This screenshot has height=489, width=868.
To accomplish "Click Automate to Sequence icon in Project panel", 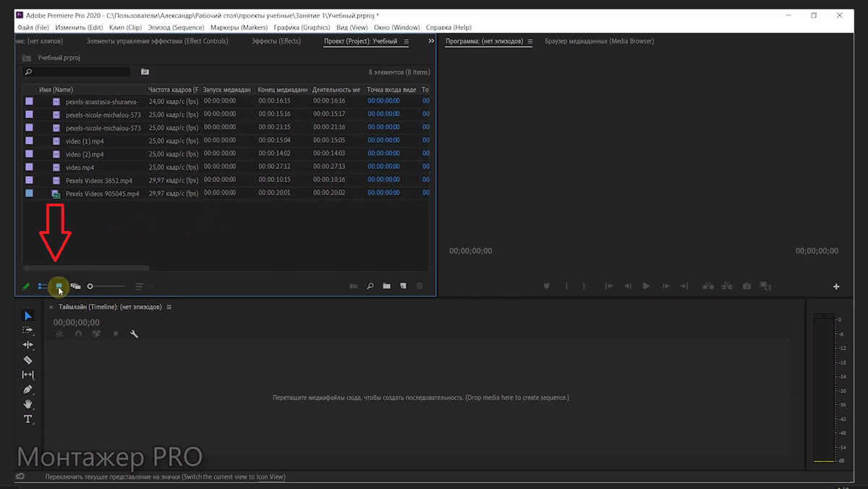I will [x=354, y=286].
